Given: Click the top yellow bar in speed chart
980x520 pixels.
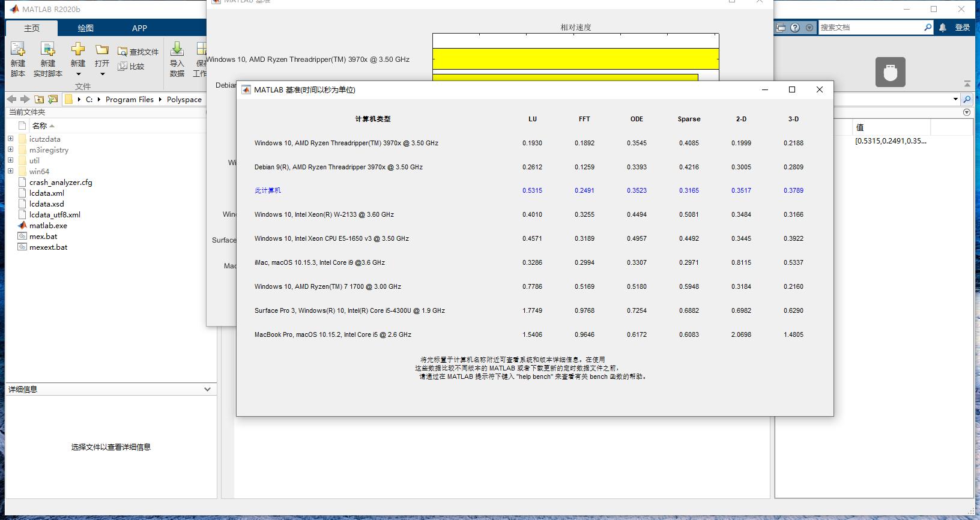Looking at the screenshot, I should [575, 59].
